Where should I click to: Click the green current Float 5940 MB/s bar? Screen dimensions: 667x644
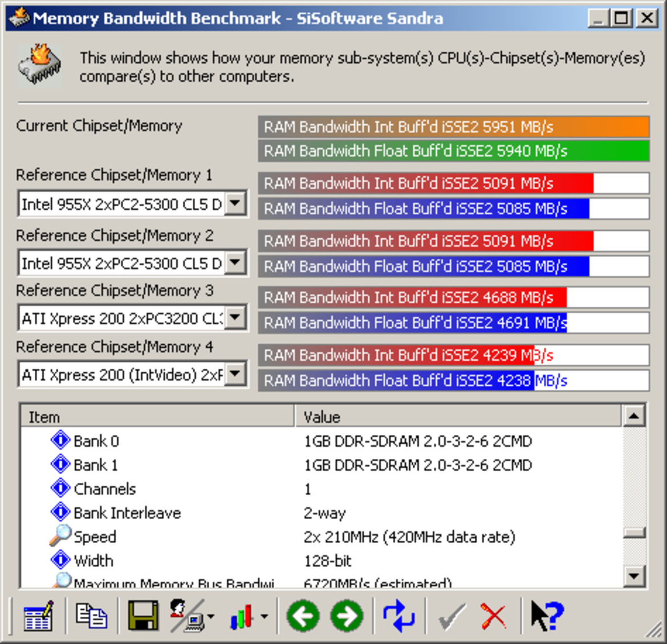[453, 150]
